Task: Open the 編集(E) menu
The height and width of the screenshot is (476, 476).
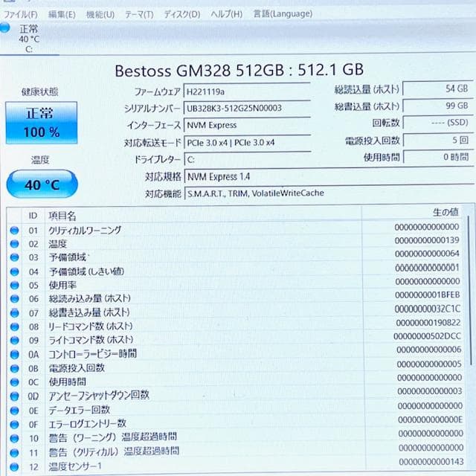Action: point(62,14)
